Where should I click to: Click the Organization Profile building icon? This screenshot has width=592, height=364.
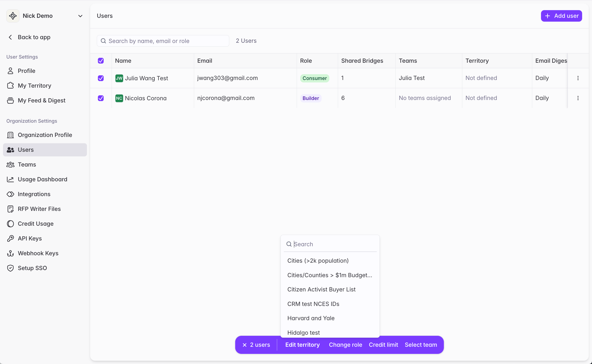10,135
